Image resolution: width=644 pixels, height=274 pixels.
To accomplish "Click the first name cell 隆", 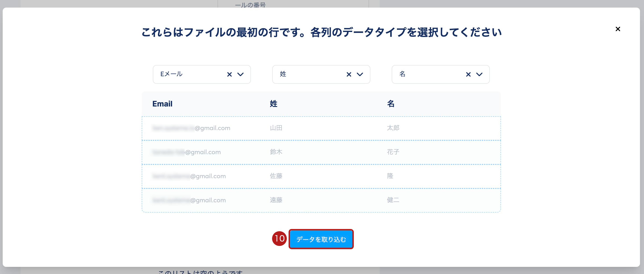I will 390,176.
